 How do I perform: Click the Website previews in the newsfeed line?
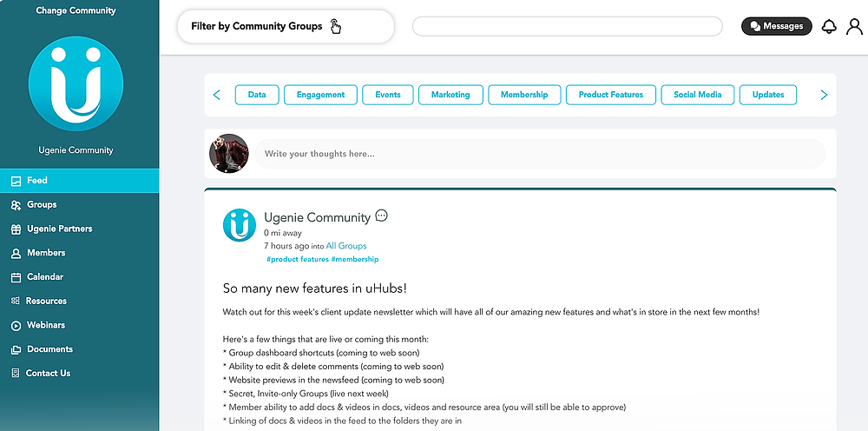point(333,380)
